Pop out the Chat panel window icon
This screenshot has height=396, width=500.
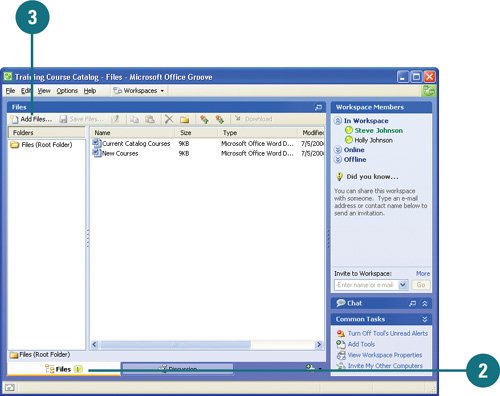(413, 303)
